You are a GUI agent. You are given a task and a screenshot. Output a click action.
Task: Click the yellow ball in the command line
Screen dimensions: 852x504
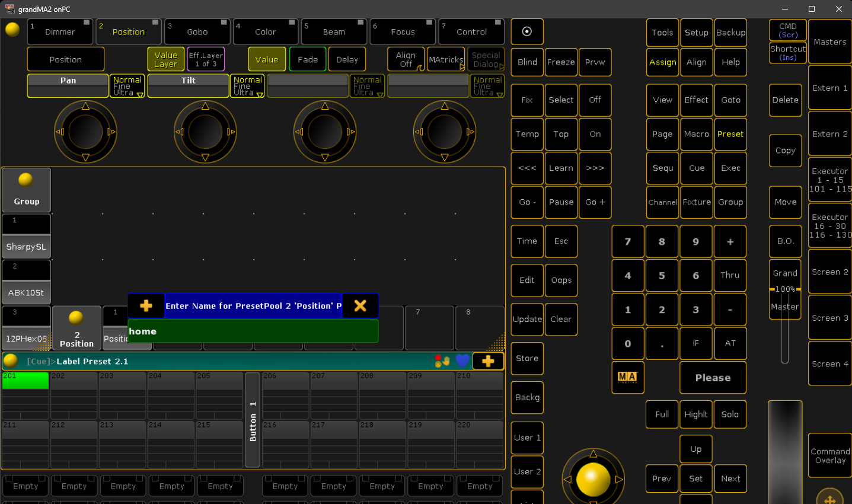(11, 361)
